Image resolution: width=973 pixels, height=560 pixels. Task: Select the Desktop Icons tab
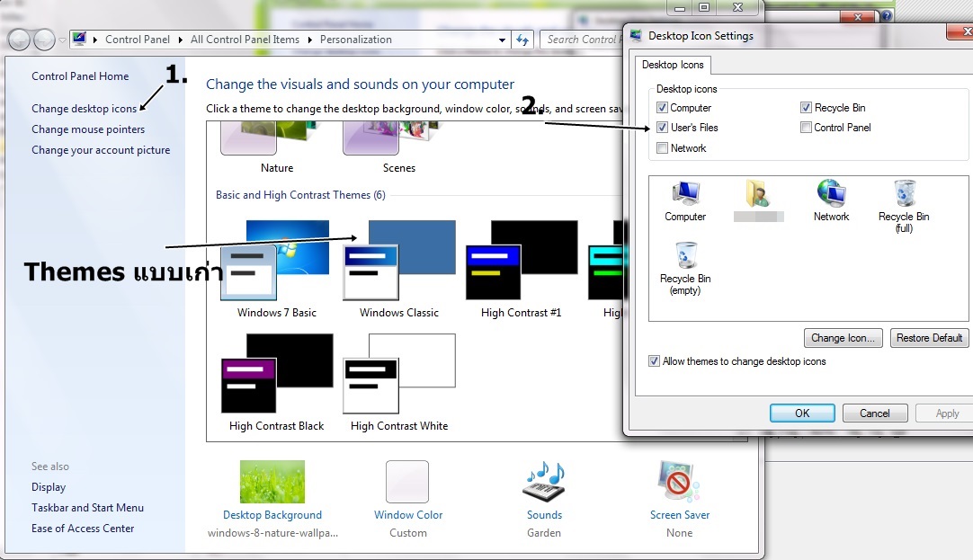(673, 65)
